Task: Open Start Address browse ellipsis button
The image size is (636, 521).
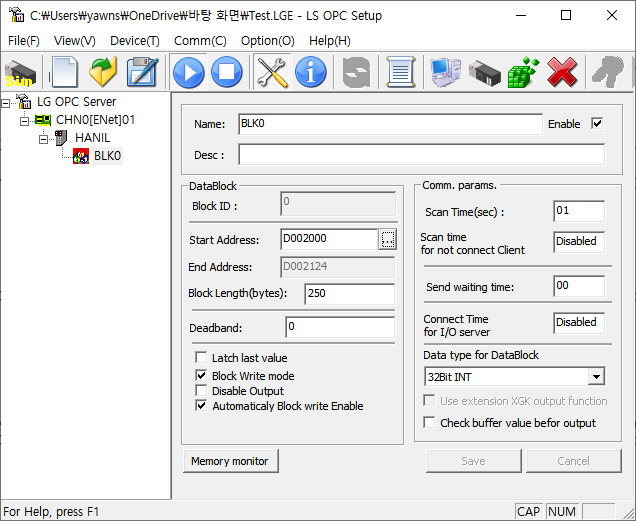Action: [387, 239]
